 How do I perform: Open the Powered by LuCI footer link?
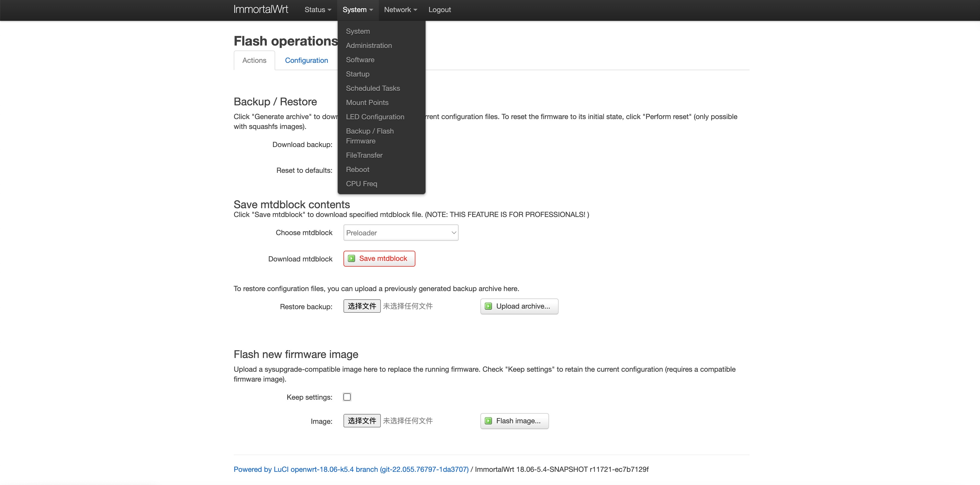click(351, 469)
